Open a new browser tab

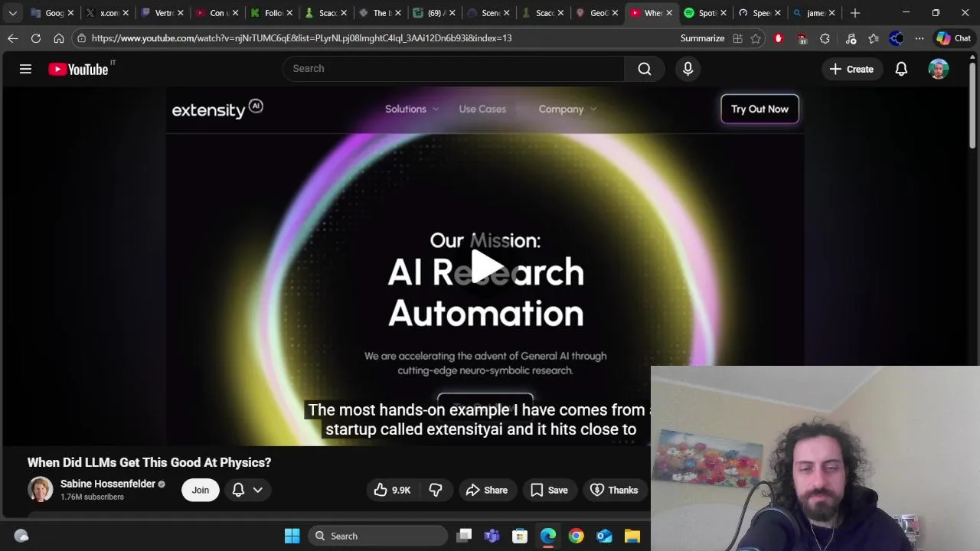point(855,13)
